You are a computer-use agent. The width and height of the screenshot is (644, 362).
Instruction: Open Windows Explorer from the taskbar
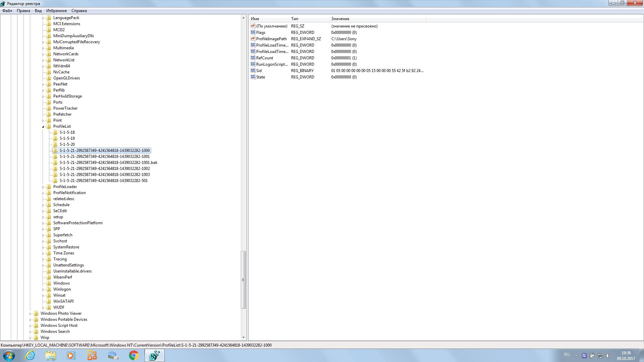[x=51, y=355]
